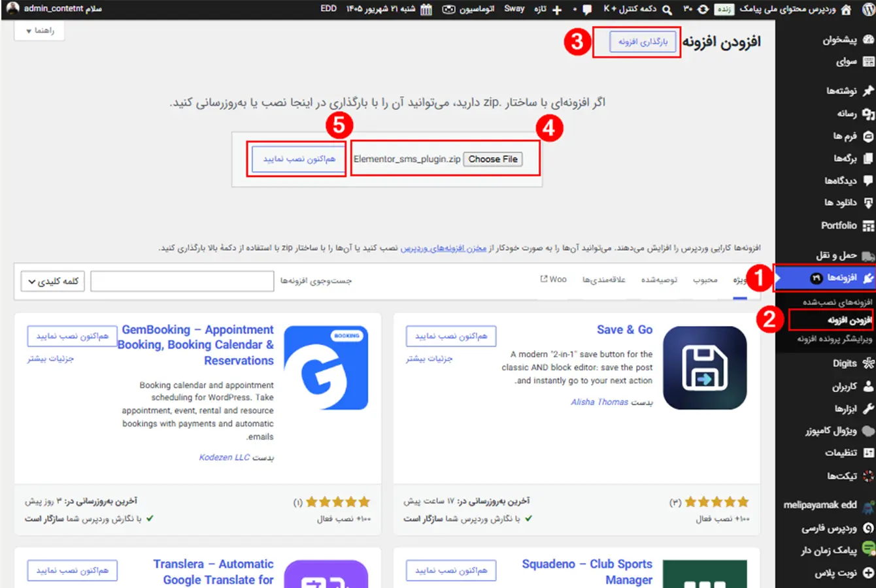Click the Downloads (دانلود ها) icon in sidebar
Screen dimensions: 876x588
click(868, 203)
